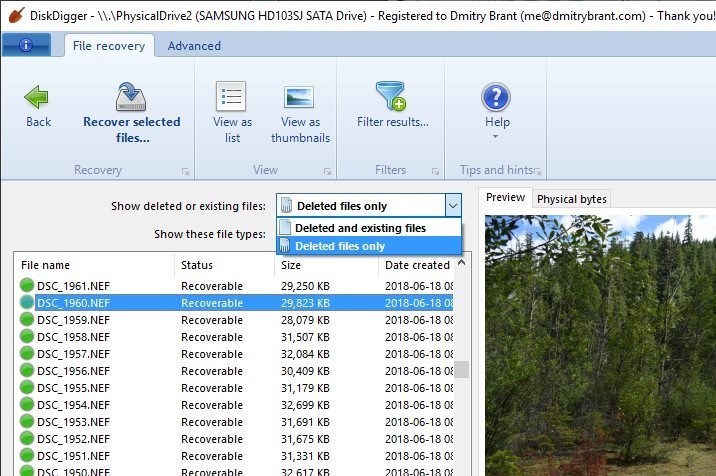
Task: Select file DSC_1954.NEF
Action: [x=74, y=405]
